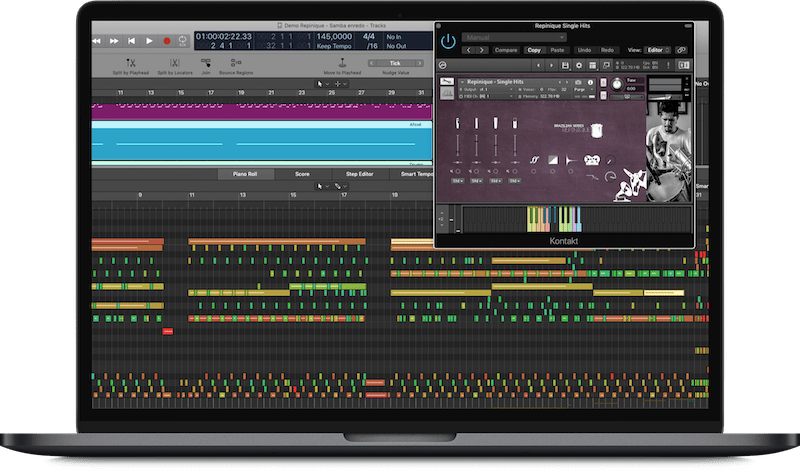
Task: Open Kontakt workspace layout icon
Action: click(592, 65)
